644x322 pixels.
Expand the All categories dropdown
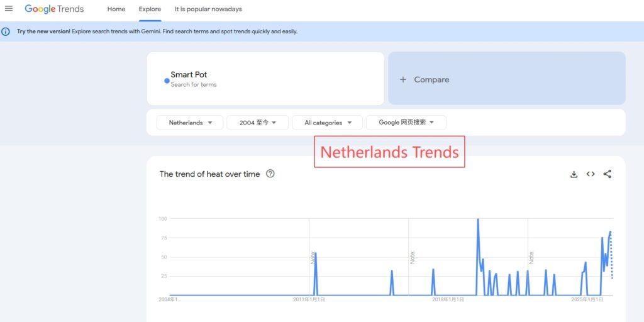tap(327, 123)
